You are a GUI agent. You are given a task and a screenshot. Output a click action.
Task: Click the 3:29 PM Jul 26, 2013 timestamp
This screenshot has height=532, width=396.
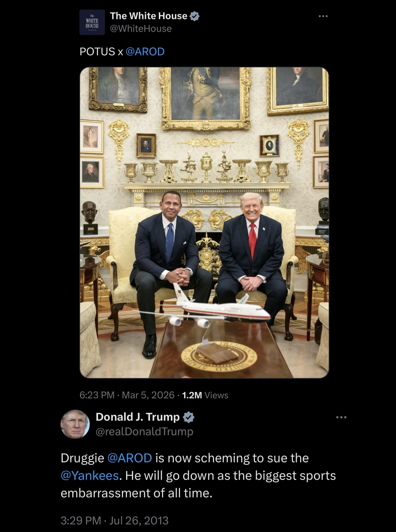click(114, 521)
